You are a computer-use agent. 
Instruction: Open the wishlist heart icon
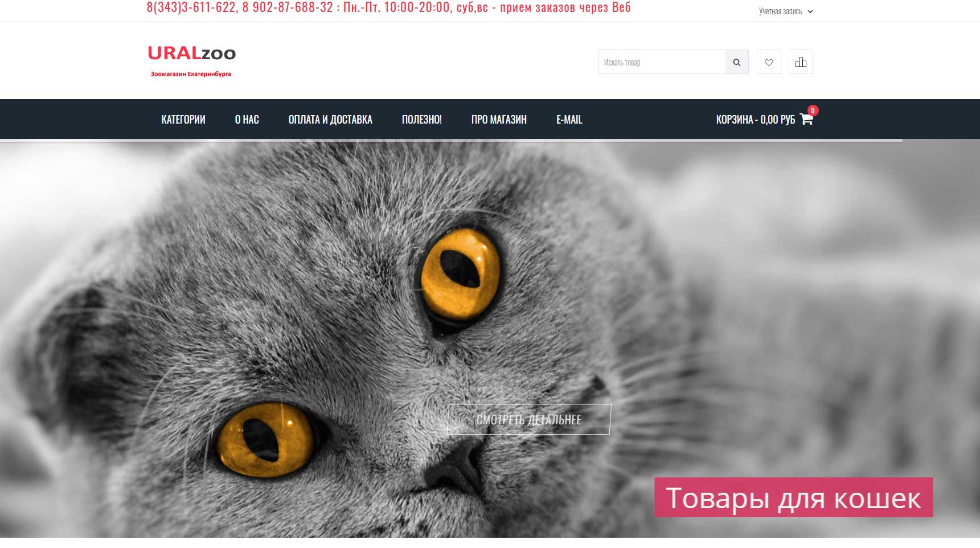tap(769, 62)
